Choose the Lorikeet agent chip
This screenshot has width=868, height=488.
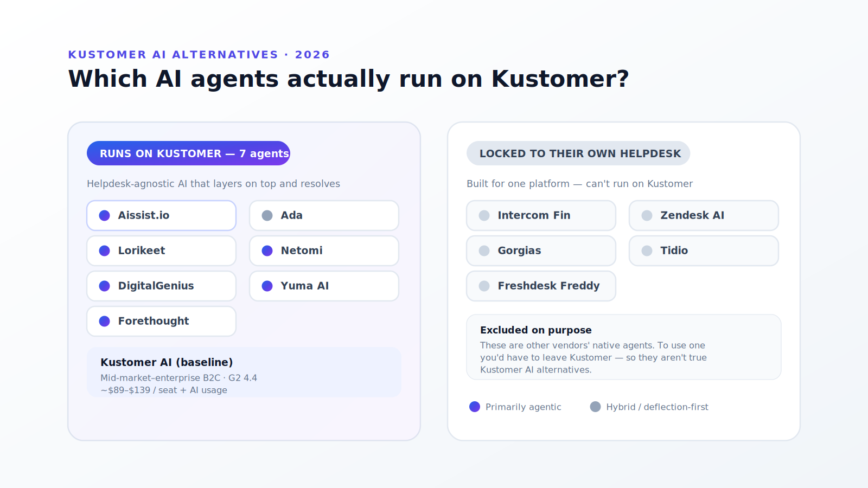(x=162, y=251)
